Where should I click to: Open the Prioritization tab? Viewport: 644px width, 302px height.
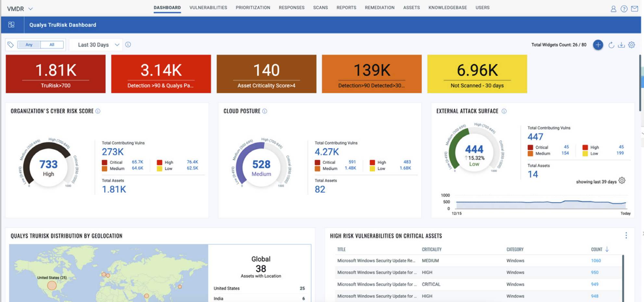[253, 7]
